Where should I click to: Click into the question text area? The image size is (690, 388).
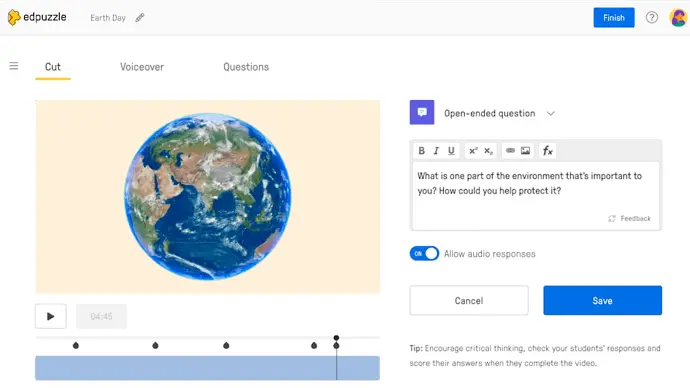tap(536, 196)
